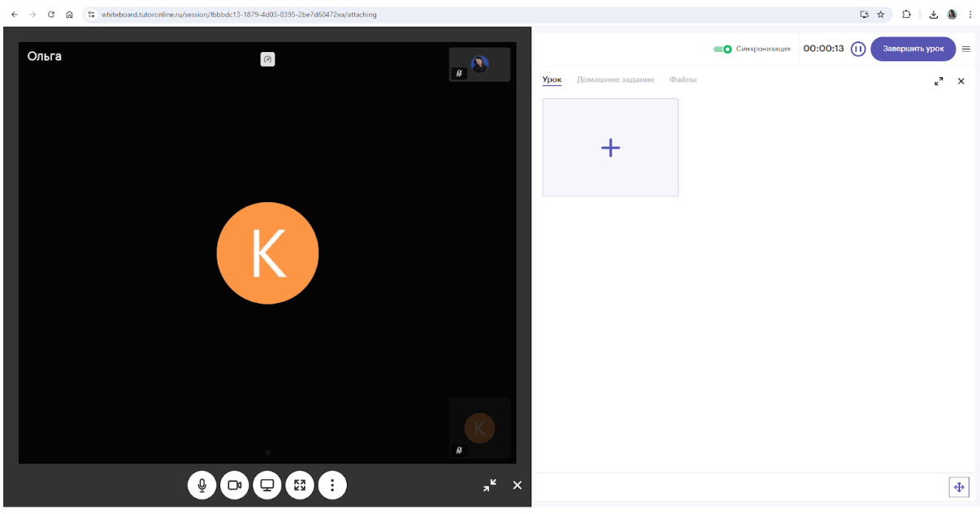
Task: View site information icon in the address bar
Action: pyautogui.click(x=91, y=14)
